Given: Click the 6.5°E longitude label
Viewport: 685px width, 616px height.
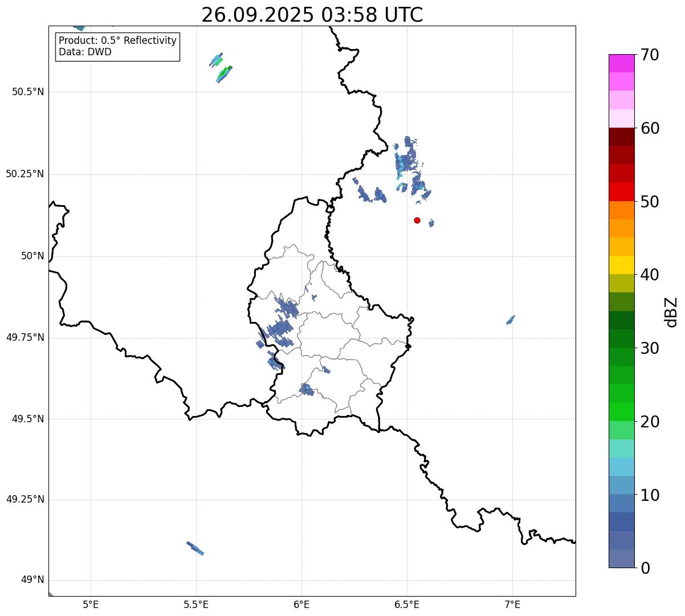Looking at the screenshot, I should [x=407, y=604].
